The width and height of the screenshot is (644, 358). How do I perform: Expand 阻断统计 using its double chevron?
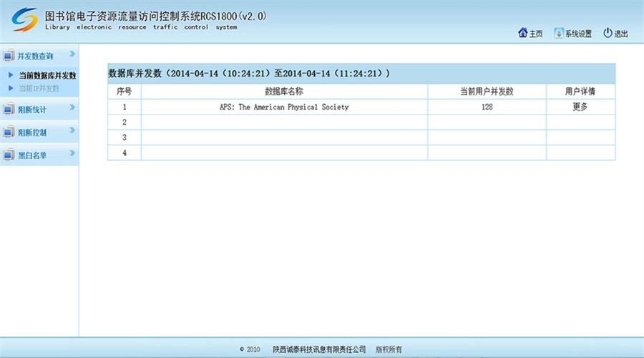point(72,108)
